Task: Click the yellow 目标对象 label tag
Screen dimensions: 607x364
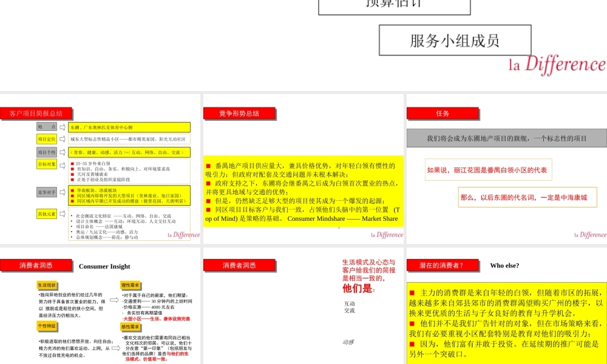Action: (47, 163)
